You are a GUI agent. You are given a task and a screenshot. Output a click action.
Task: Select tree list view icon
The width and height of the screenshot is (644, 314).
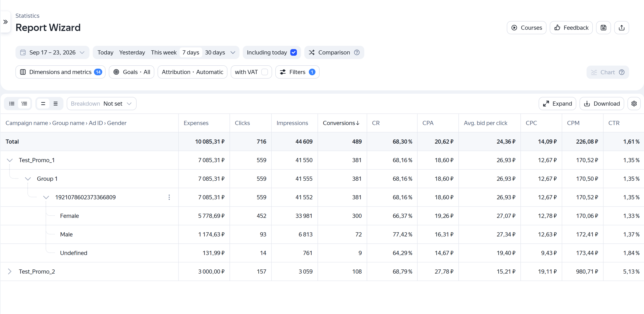24,104
